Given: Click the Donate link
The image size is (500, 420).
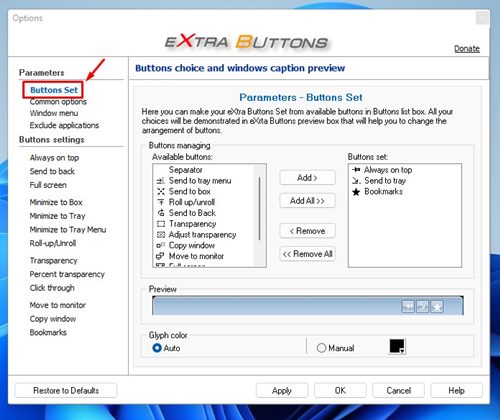Looking at the screenshot, I should [x=467, y=49].
